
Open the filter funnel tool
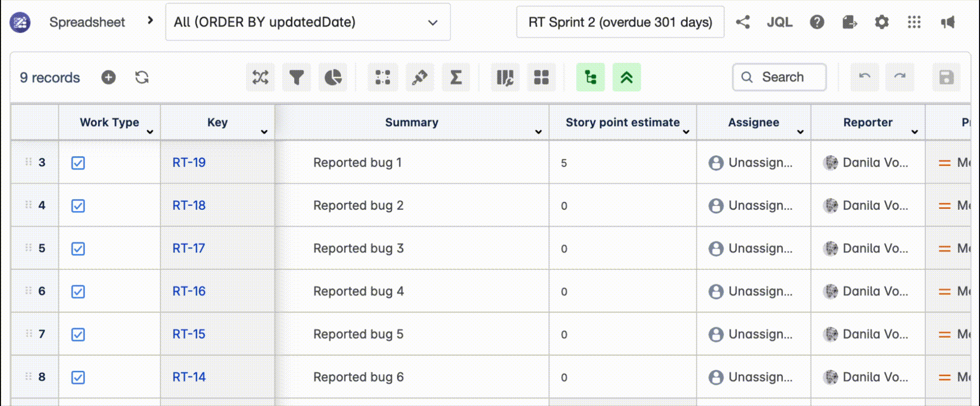click(x=297, y=77)
